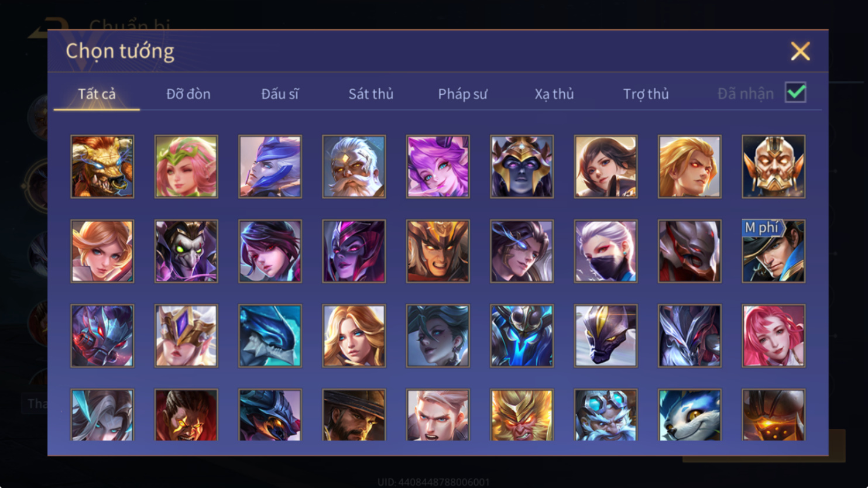
Task: Select the purple-haired girl hero portrait
Action: pos(438,167)
